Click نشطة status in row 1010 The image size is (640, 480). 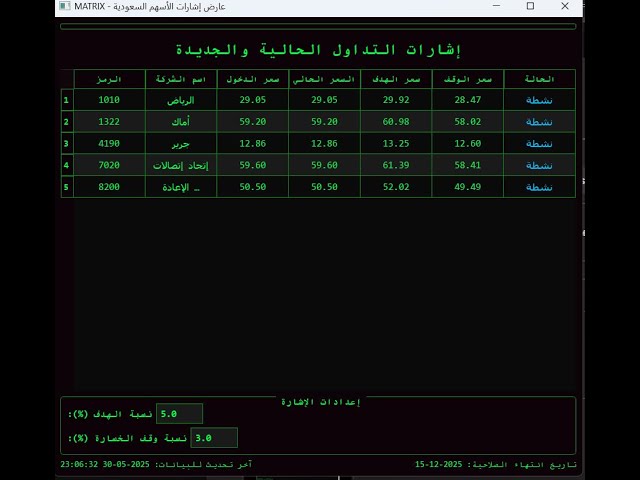(540, 100)
